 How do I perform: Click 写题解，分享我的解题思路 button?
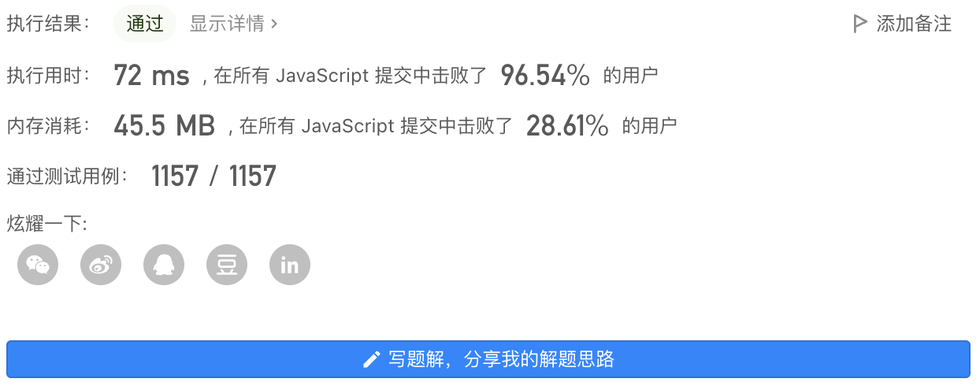[488, 360]
